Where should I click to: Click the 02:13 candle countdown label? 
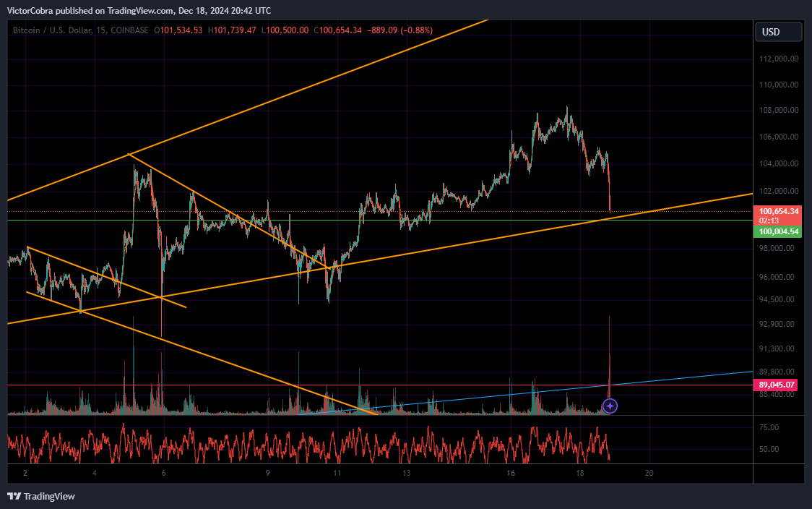coord(769,221)
